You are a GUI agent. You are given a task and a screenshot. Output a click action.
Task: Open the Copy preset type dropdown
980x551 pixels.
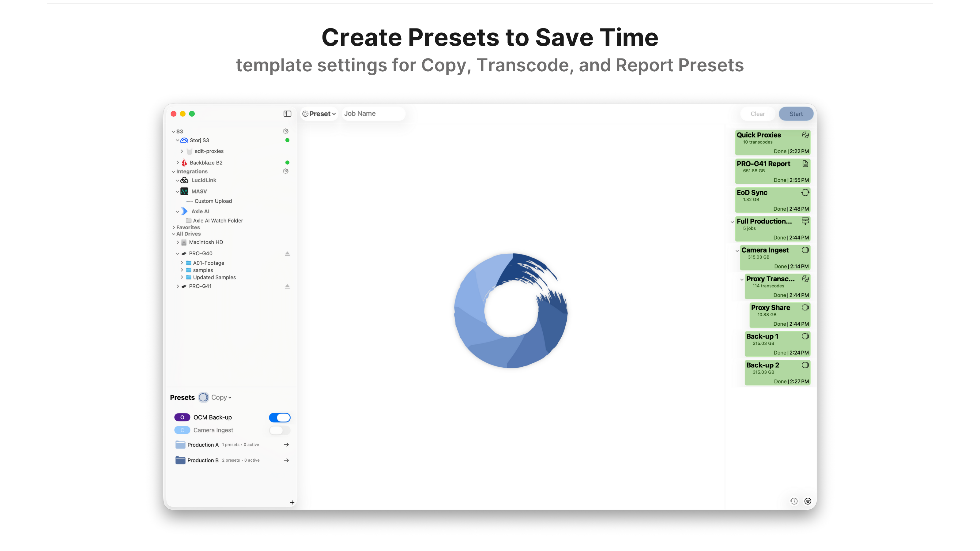click(221, 397)
